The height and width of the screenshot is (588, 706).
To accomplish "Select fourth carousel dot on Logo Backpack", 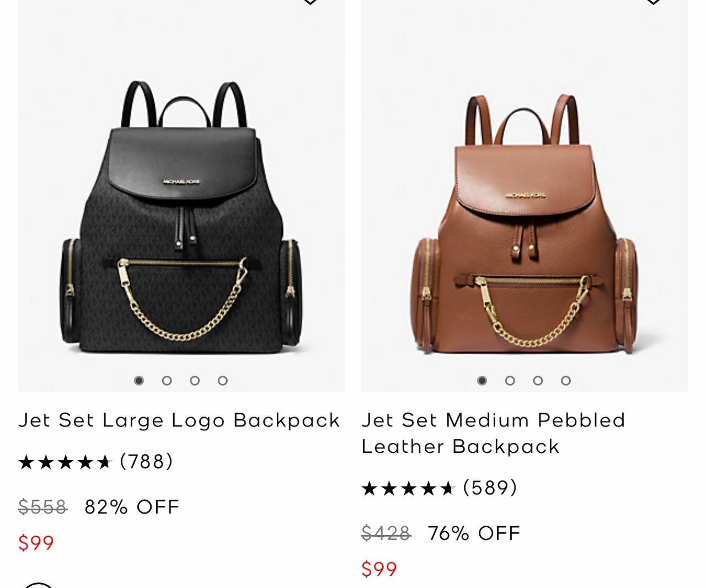I will pos(223,381).
